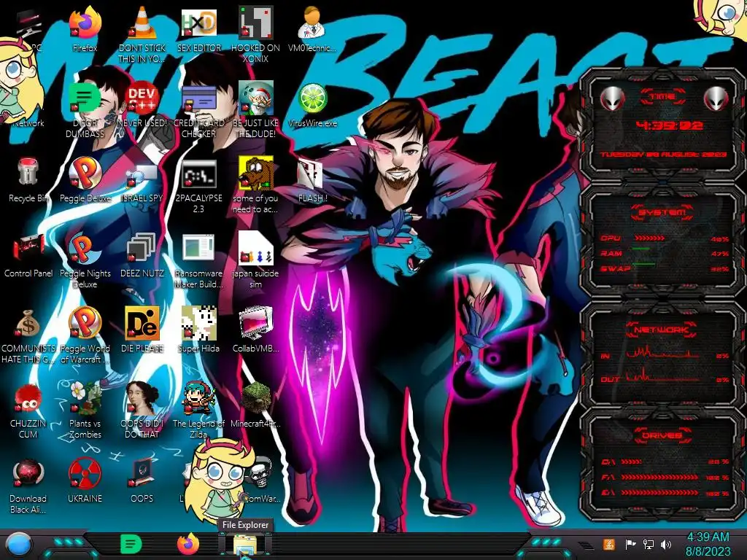Click the TIME widget clock display
The width and height of the screenshot is (747, 560).
(669, 125)
